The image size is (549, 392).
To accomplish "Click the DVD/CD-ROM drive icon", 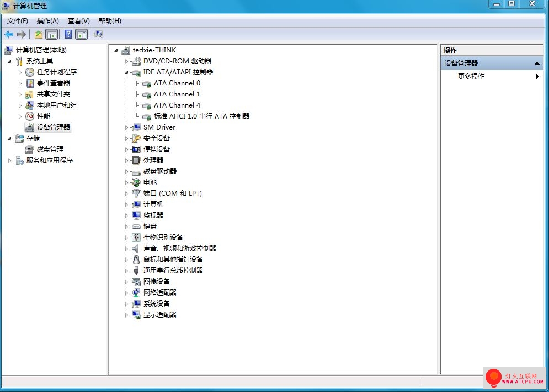I will pos(136,61).
